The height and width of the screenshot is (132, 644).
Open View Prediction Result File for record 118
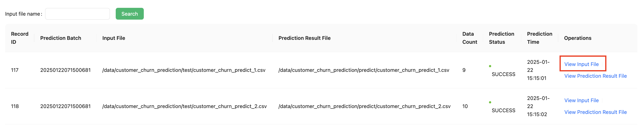point(595,112)
